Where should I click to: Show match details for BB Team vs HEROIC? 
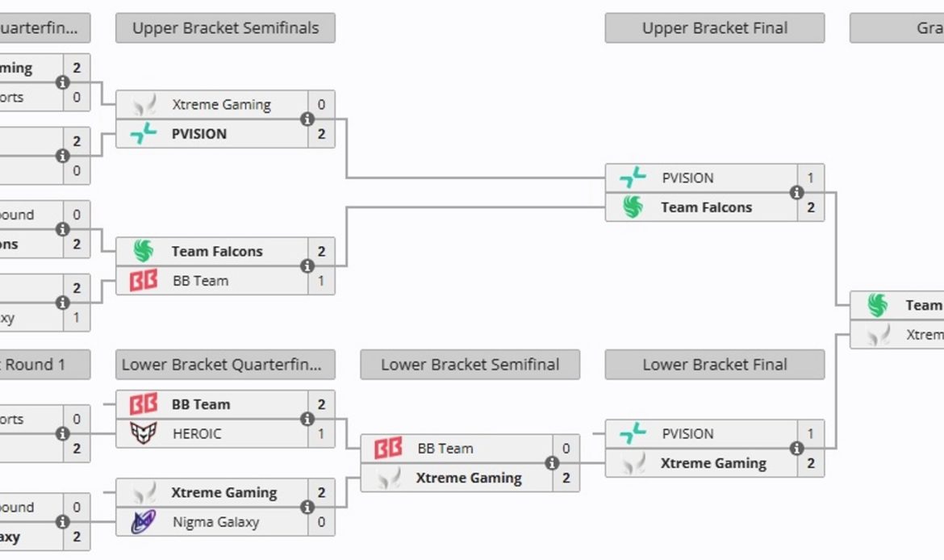click(307, 419)
